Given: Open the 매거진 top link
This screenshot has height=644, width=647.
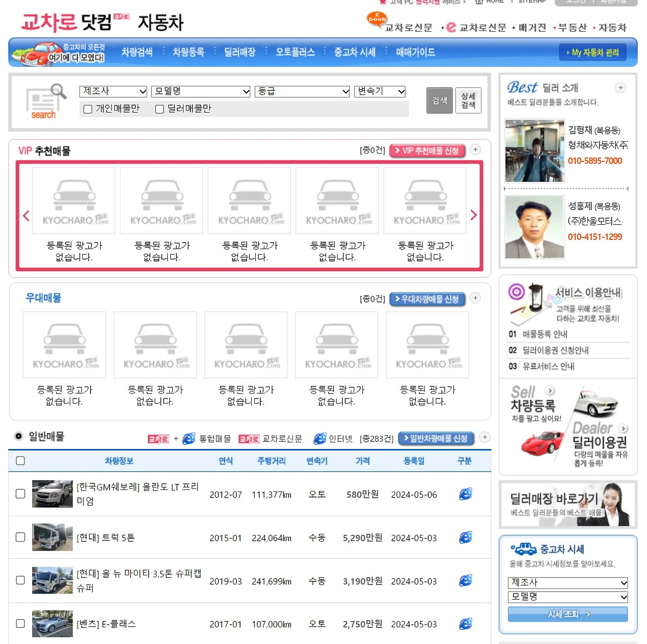Looking at the screenshot, I should (532, 28).
